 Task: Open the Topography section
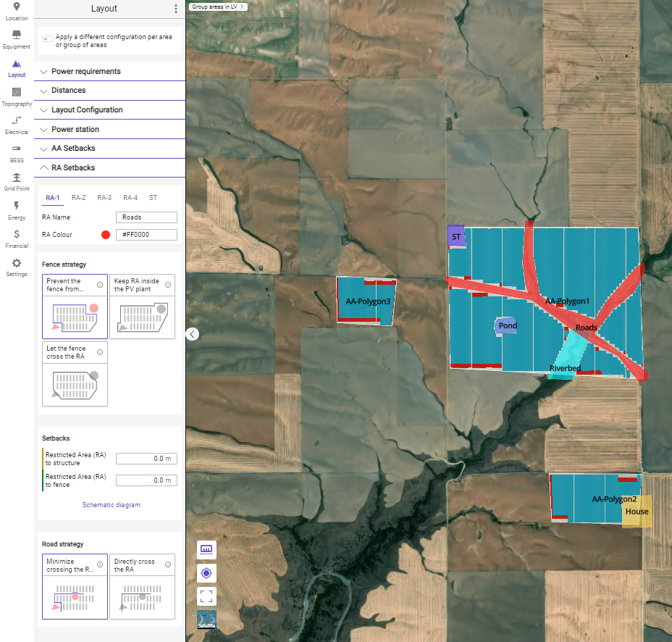(x=16, y=97)
